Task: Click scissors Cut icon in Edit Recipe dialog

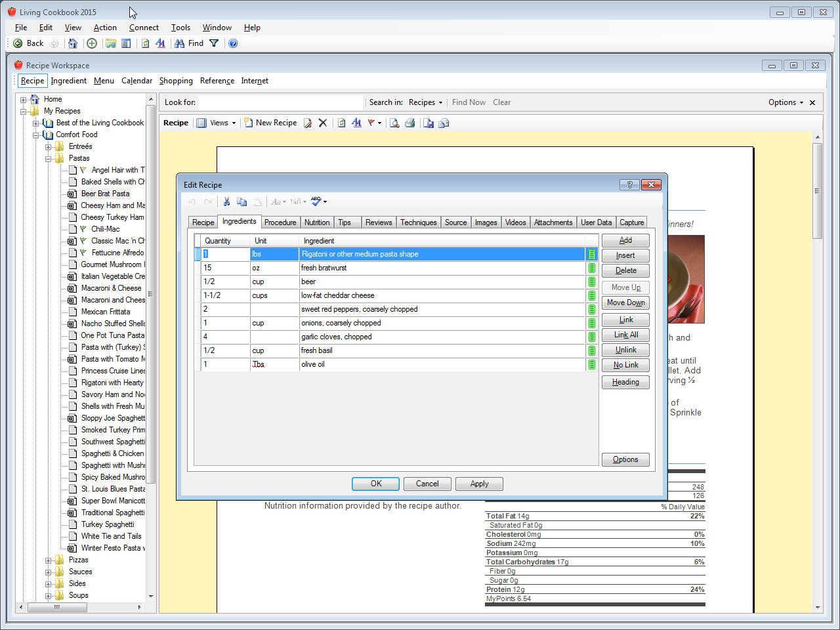Action: point(226,201)
